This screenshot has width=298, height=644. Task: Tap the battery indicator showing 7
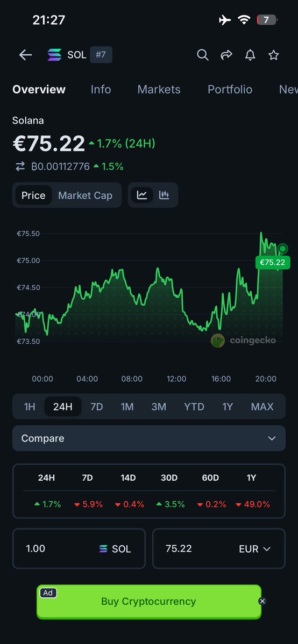(x=267, y=20)
